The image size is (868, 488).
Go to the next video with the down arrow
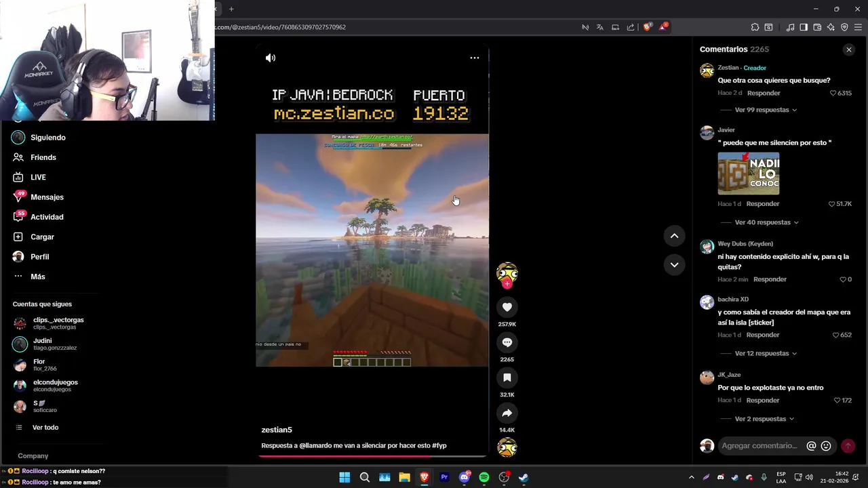[675, 265]
